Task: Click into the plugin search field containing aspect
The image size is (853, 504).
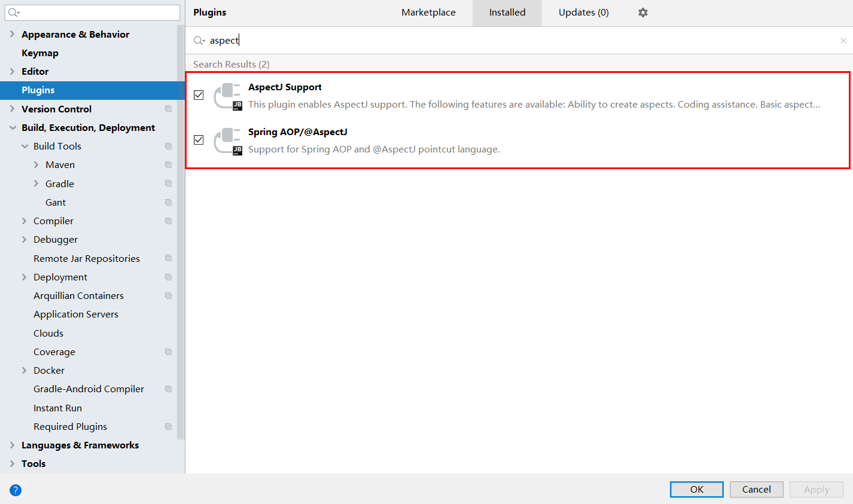Action: pyautogui.click(x=519, y=41)
